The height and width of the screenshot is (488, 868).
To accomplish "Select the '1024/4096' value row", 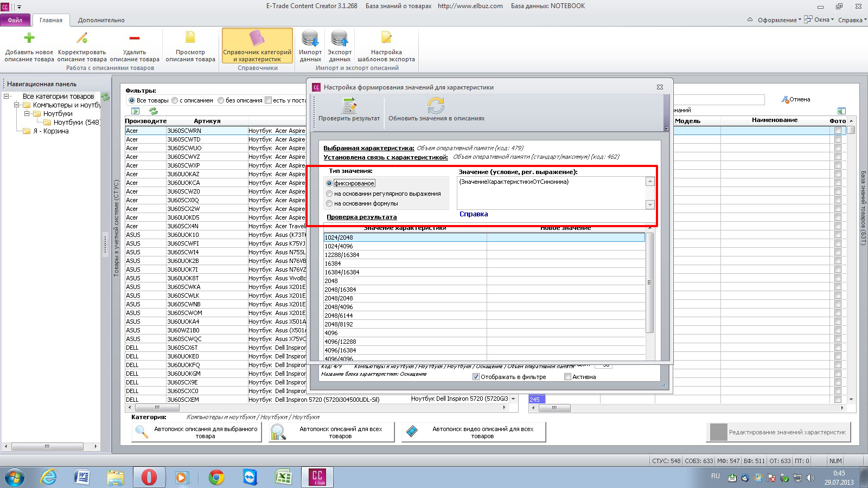I will point(484,246).
